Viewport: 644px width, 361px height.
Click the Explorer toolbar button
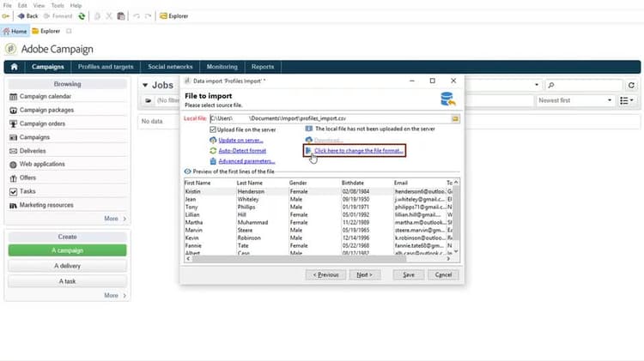(173, 16)
